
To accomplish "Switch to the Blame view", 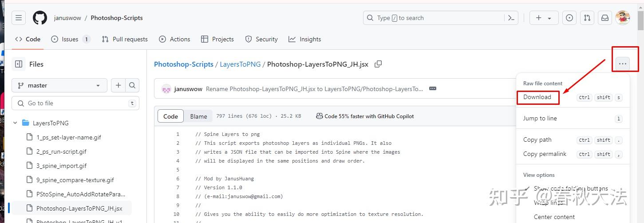I will click(198, 116).
